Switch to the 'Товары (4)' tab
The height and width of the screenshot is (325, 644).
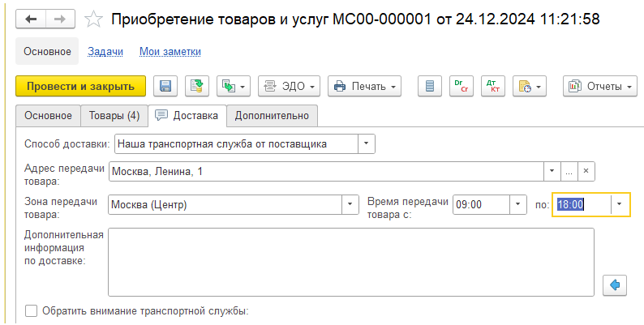(114, 116)
